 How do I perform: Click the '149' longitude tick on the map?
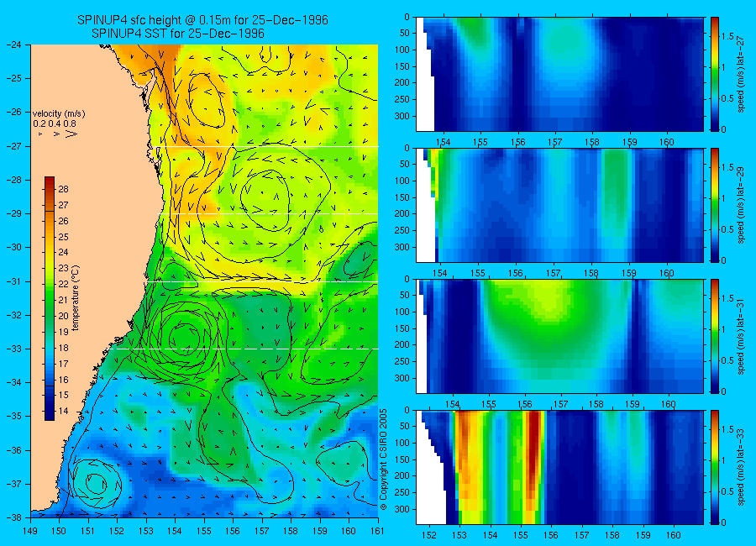coord(30,532)
